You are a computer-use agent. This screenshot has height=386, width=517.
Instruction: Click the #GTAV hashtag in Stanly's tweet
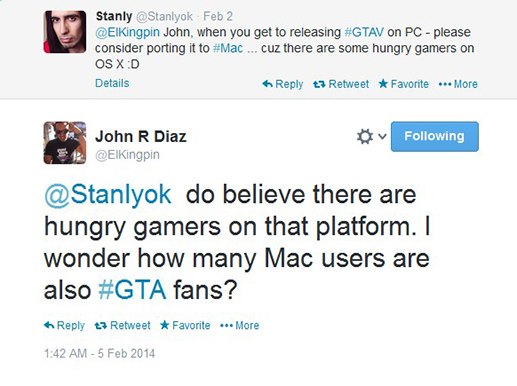[364, 32]
